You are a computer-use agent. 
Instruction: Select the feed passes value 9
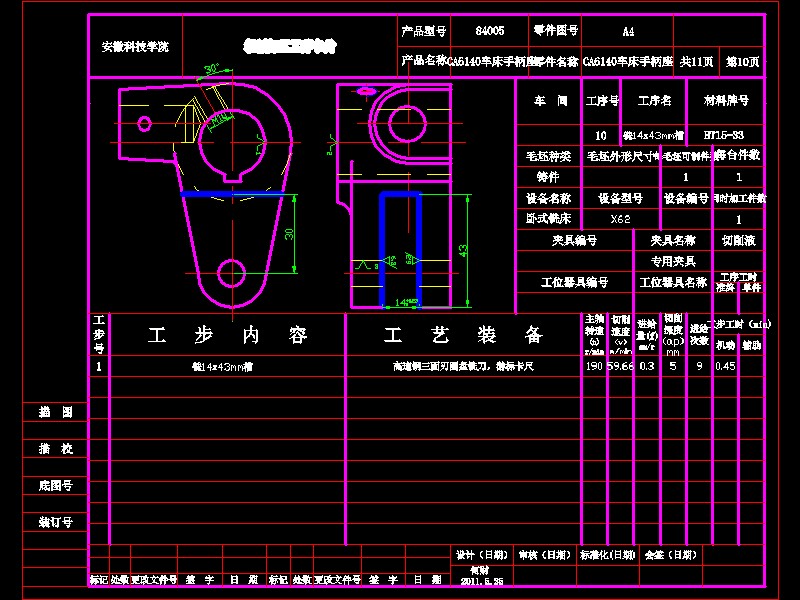click(x=699, y=366)
